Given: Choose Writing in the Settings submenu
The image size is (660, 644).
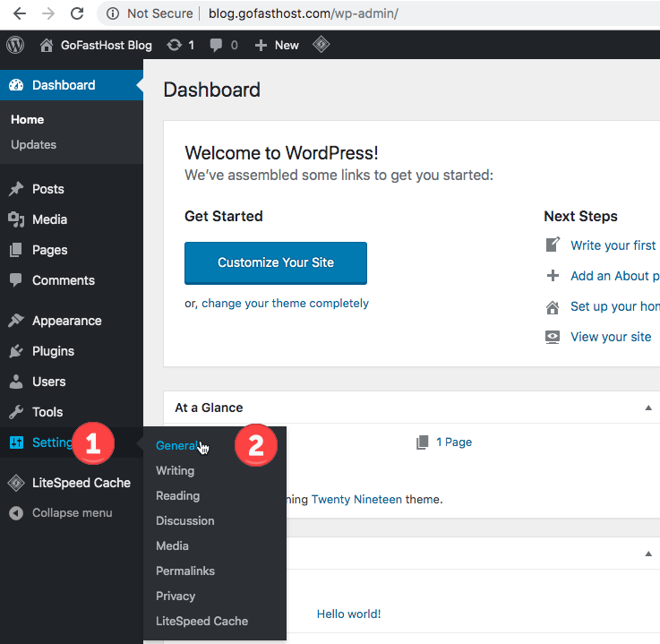Looking at the screenshot, I should [176, 470].
